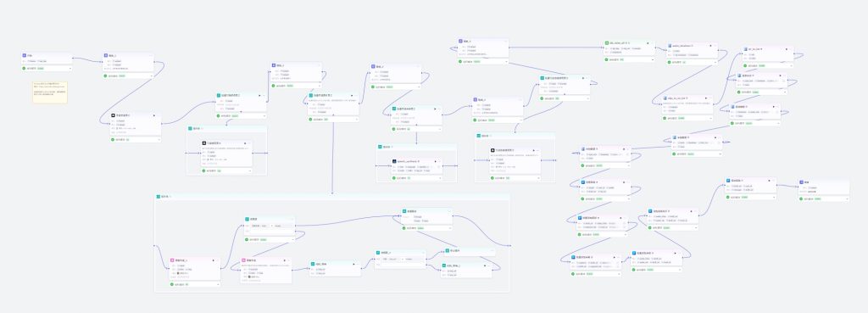Select the End node's icon at far right
The image size is (868, 313).
(801, 182)
